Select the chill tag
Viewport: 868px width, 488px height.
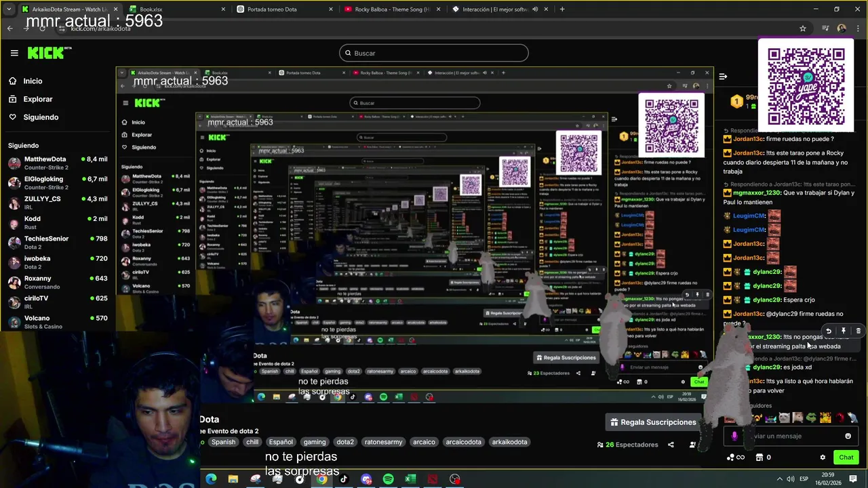click(x=252, y=442)
